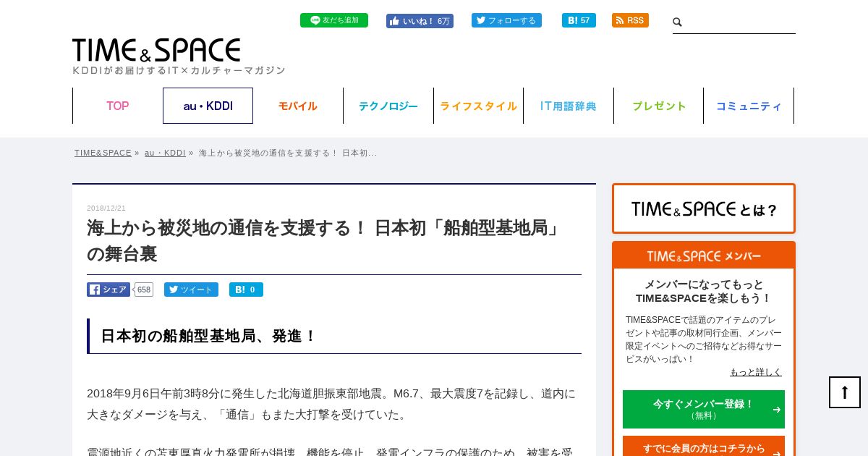
Task: Click the article title heading
Action: point(325,241)
